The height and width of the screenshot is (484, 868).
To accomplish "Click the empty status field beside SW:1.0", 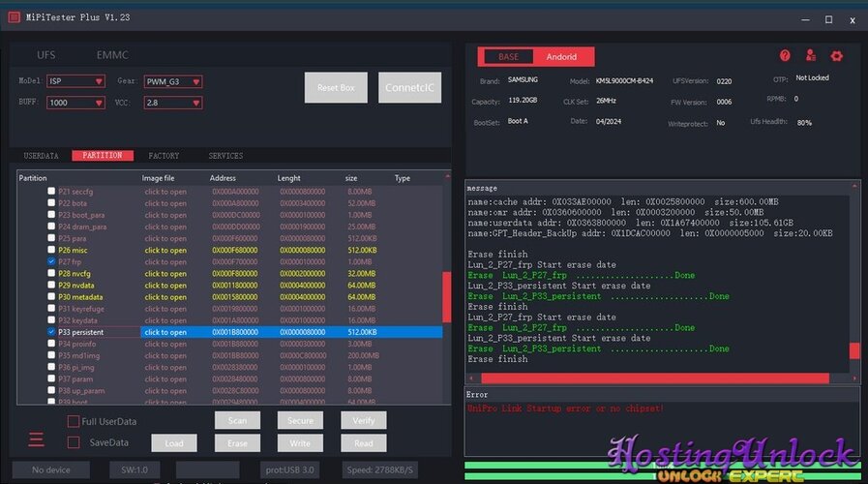I will (208, 469).
